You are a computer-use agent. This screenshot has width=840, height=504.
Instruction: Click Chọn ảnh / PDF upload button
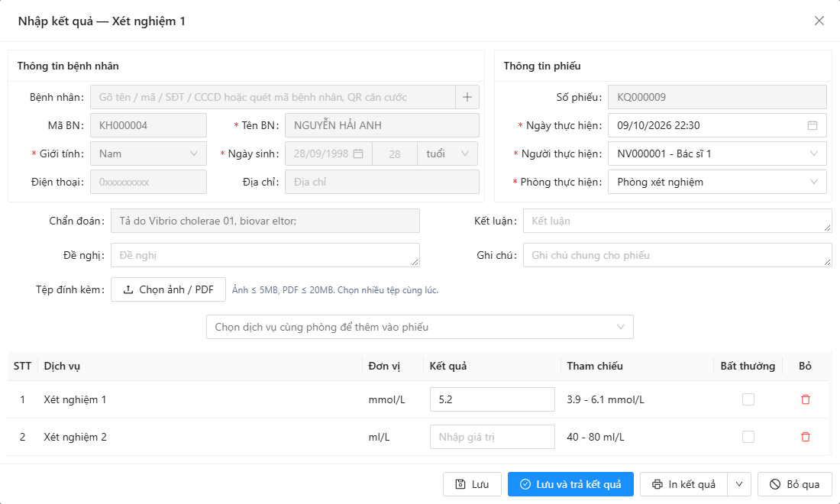click(x=168, y=289)
